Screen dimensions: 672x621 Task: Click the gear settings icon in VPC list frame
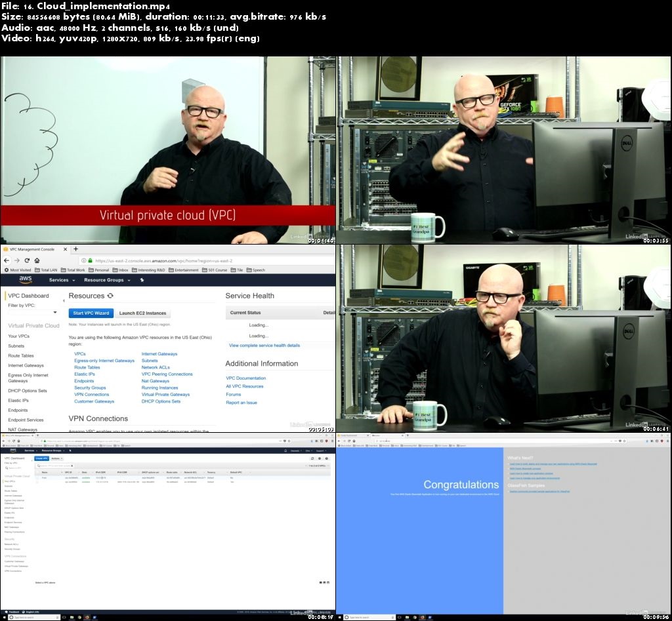point(320,458)
